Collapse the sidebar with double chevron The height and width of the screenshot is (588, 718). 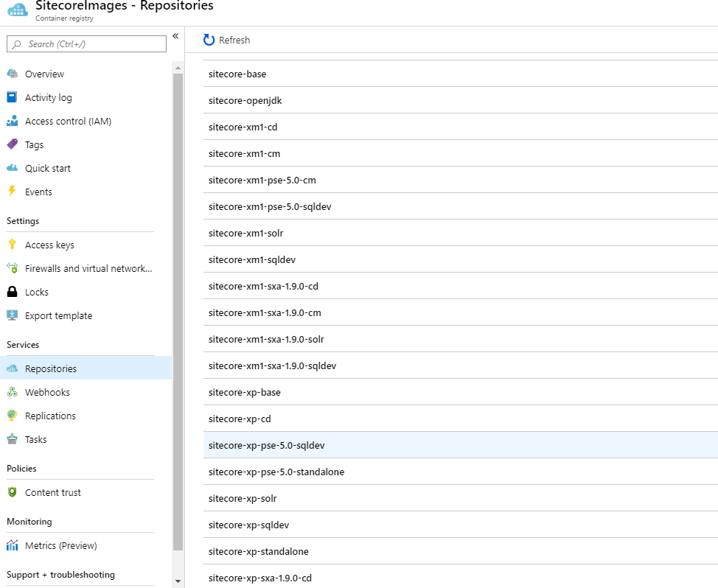pos(175,36)
